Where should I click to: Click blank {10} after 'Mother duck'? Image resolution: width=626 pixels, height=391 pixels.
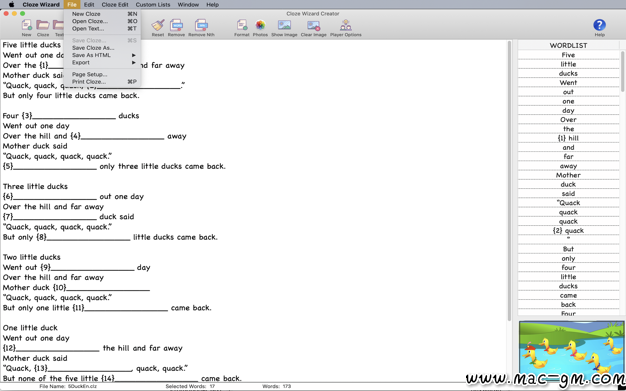101,288
